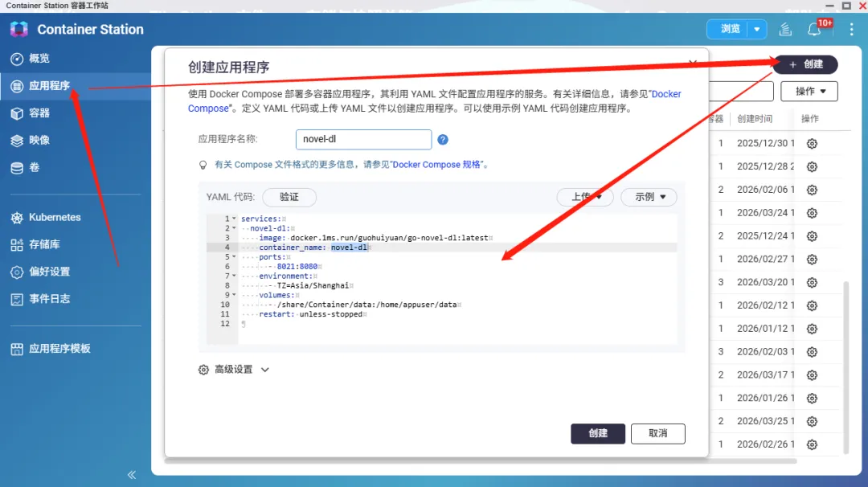Collapse the environment fold arrow on line 7
Image resolution: width=868 pixels, height=487 pixels.
[234, 276]
